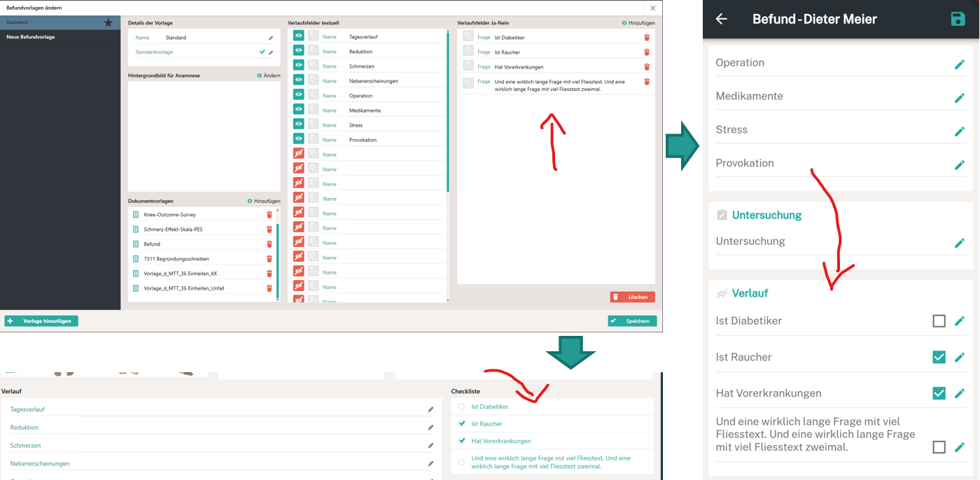
Task: Edit template name Standard with pencil icon
Action: [x=271, y=38]
